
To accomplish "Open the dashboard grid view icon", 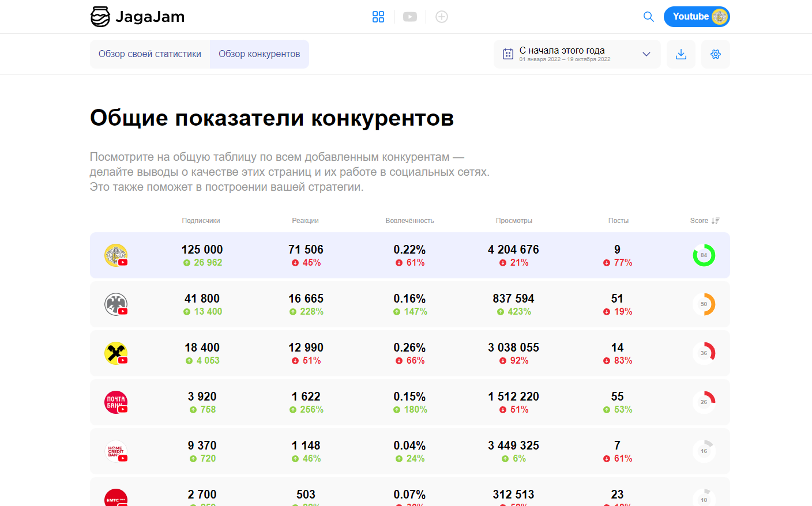I will pos(378,17).
